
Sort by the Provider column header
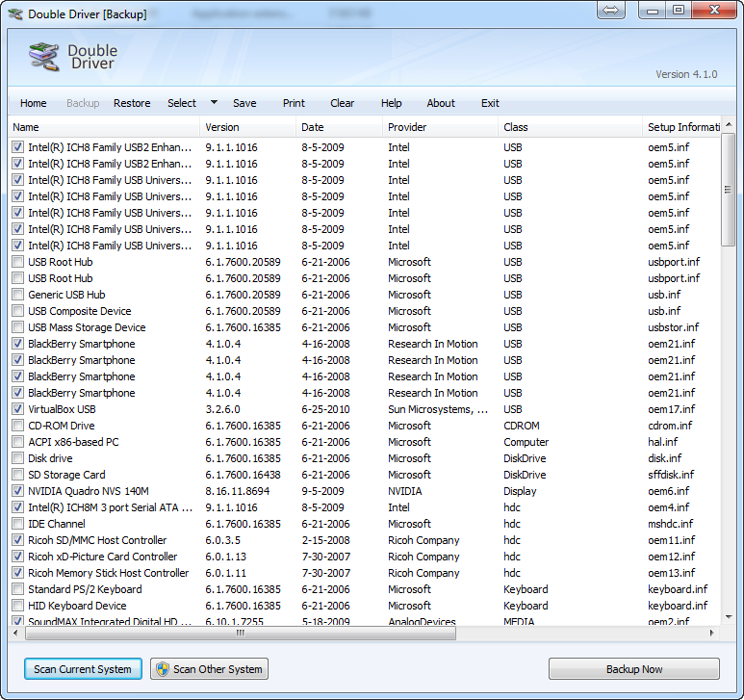[440, 127]
